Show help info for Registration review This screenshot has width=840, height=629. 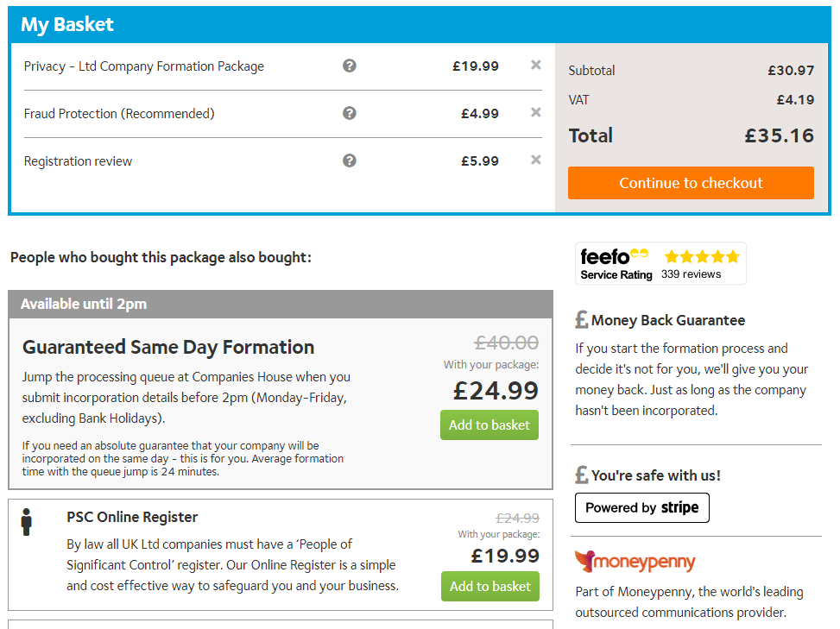(x=350, y=160)
